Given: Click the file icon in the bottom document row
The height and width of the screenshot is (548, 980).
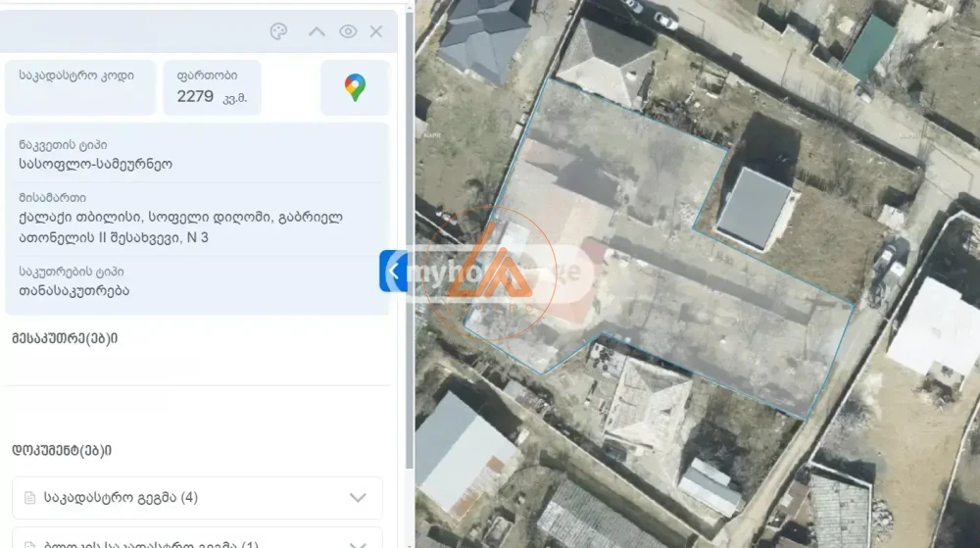Looking at the screenshot, I should tap(29, 543).
